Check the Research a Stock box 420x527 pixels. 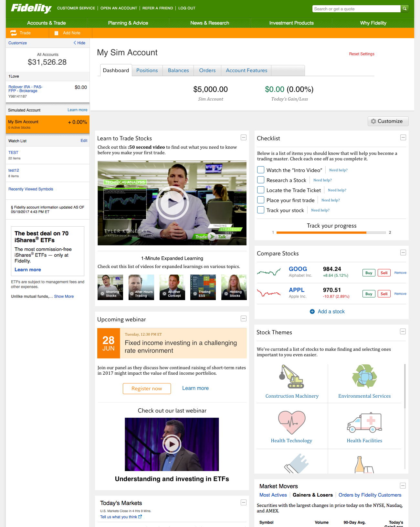coord(261,180)
